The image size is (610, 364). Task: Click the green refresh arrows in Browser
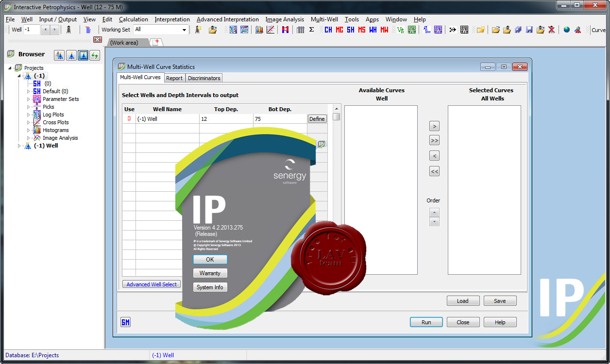(x=95, y=55)
